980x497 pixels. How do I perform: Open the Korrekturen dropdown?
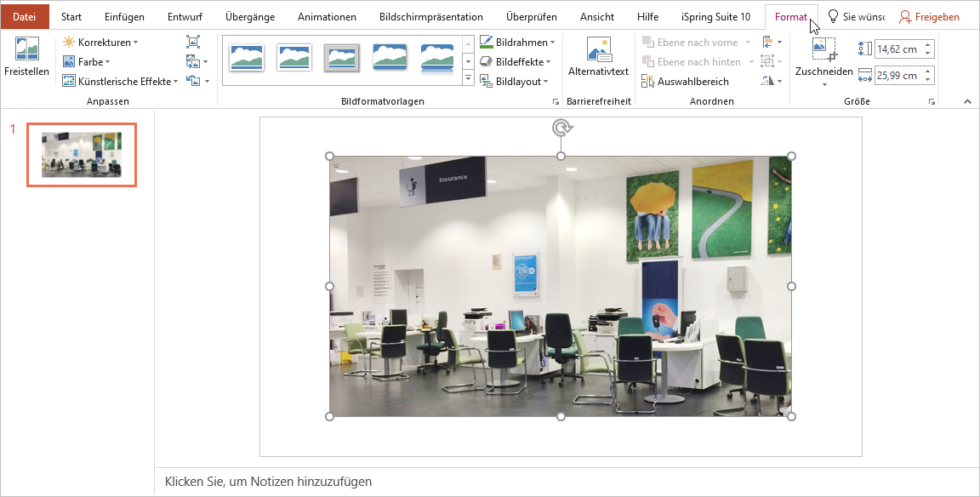pos(101,42)
